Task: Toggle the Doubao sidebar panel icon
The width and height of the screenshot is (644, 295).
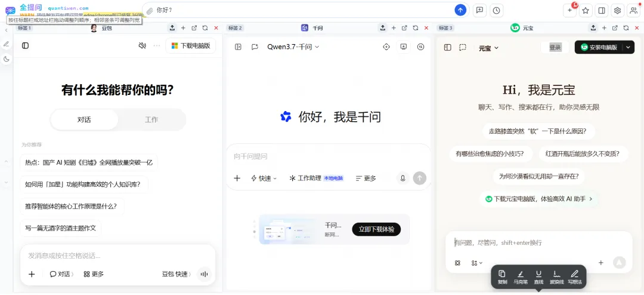Action: click(26, 45)
